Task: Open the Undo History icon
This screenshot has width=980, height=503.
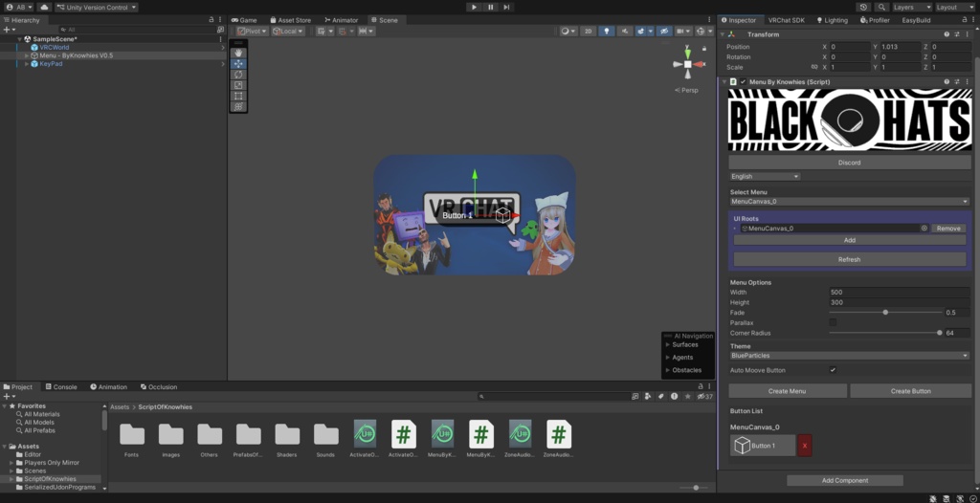Action: click(x=864, y=7)
